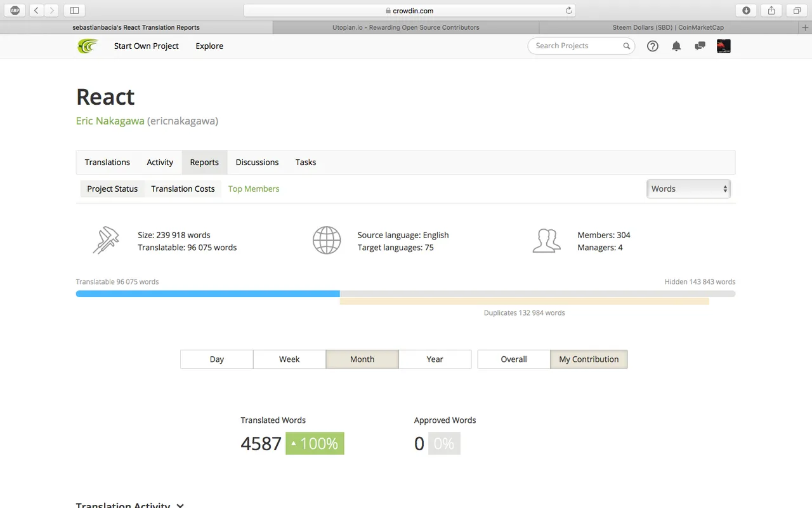
Task: Open the Words unit dropdown
Action: 688,189
